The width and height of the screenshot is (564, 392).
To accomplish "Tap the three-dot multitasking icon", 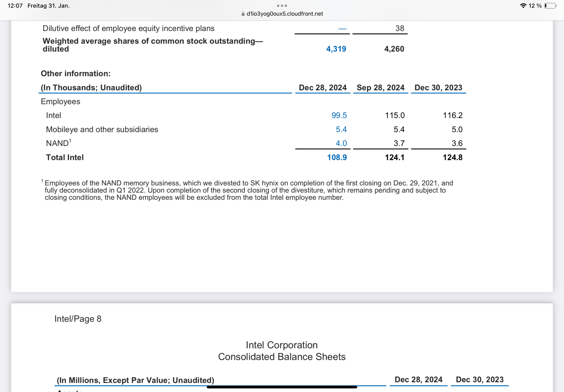I will click(x=282, y=6).
